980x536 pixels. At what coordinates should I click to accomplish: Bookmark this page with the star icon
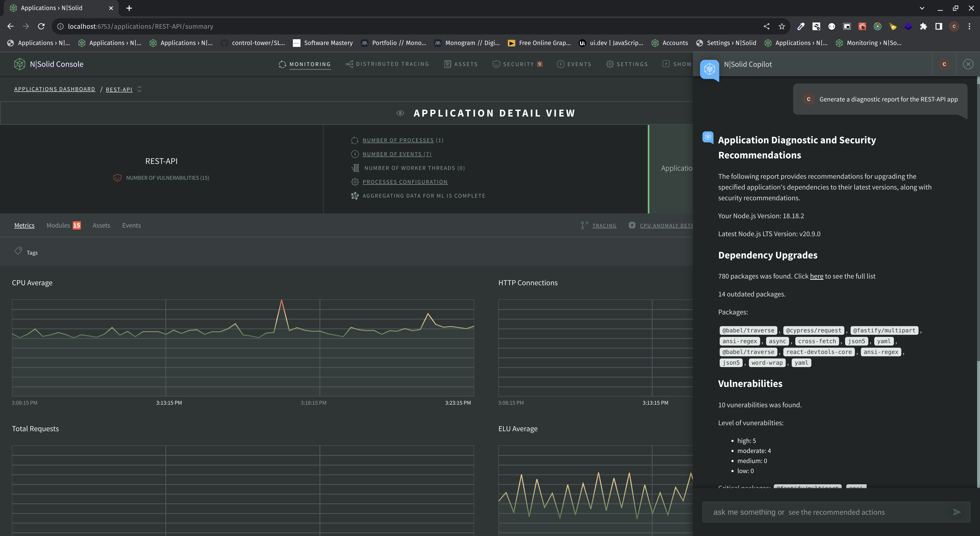click(782, 26)
